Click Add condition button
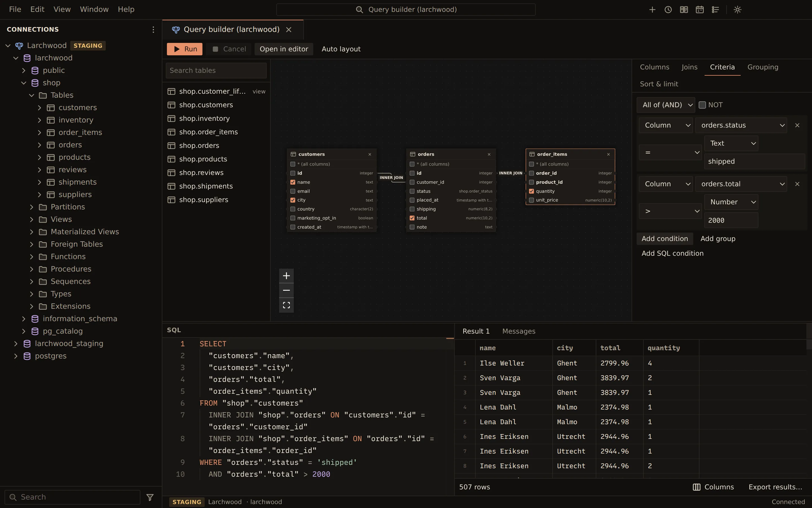 [x=665, y=239]
